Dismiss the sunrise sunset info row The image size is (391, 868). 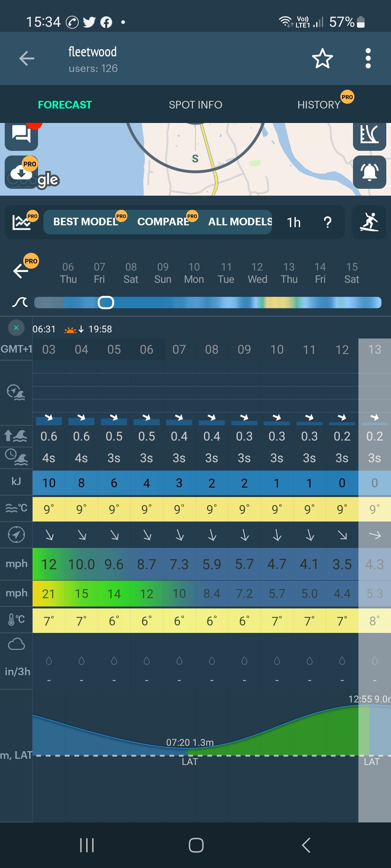16,328
